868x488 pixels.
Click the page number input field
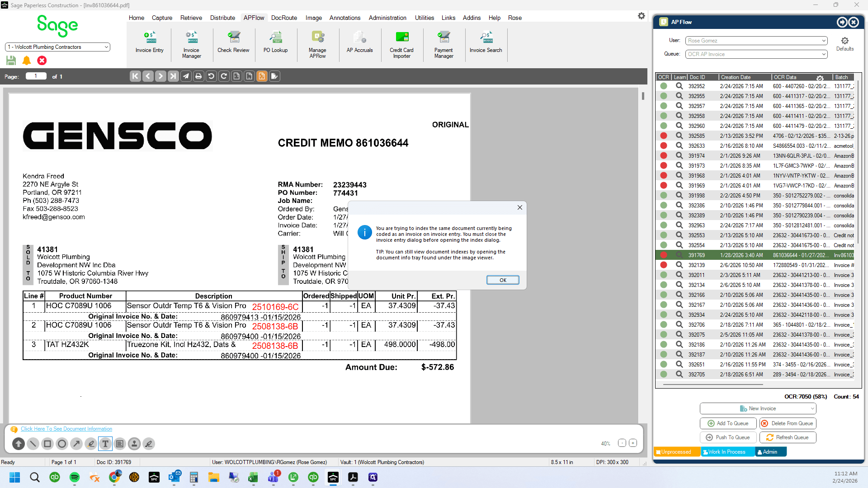(36, 76)
